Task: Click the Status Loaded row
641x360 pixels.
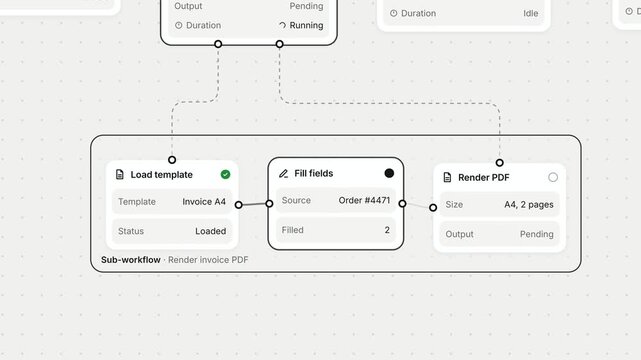Action: 172,231
